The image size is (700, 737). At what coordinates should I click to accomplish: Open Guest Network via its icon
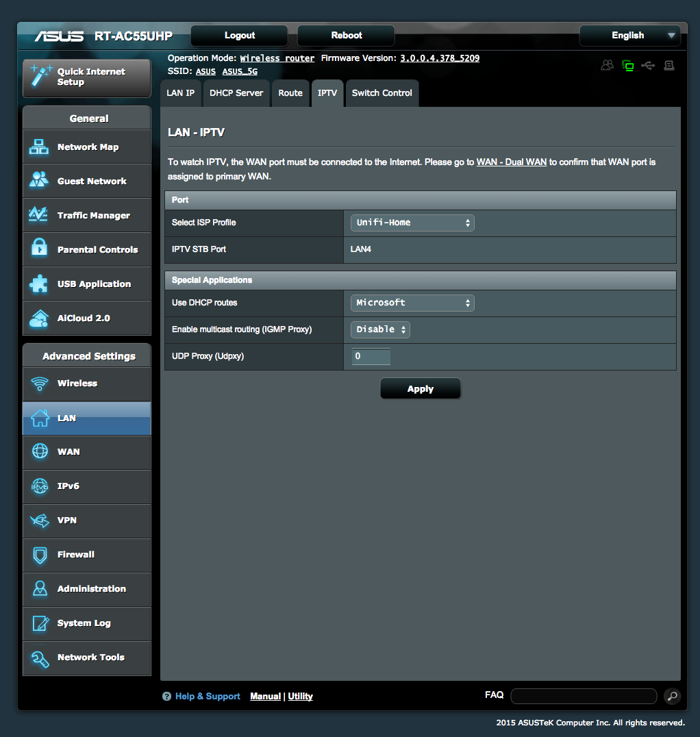[x=39, y=181]
